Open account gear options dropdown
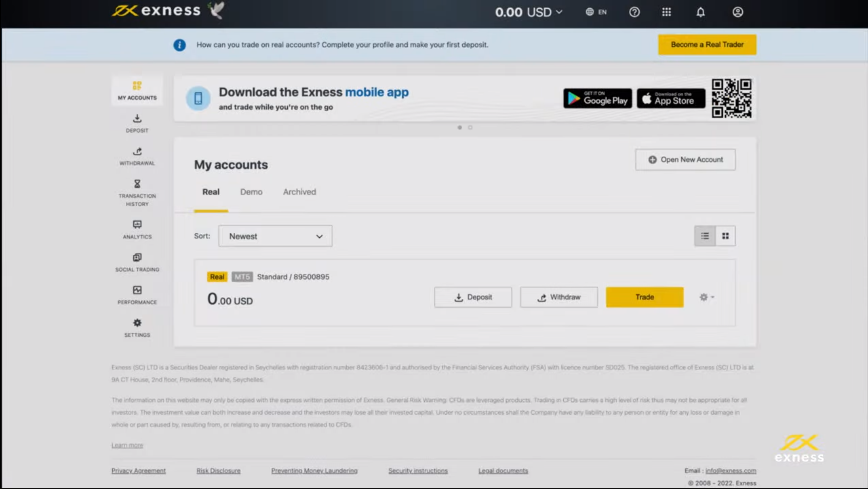This screenshot has height=489, width=868. pos(706,297)
